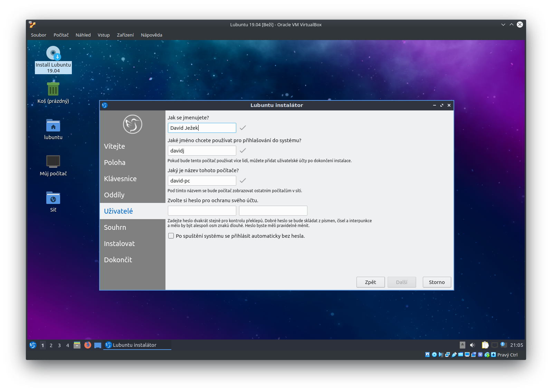552x392 pixels.
Task: Open the Lubuntu start menu in the panel
Action: 33,345
